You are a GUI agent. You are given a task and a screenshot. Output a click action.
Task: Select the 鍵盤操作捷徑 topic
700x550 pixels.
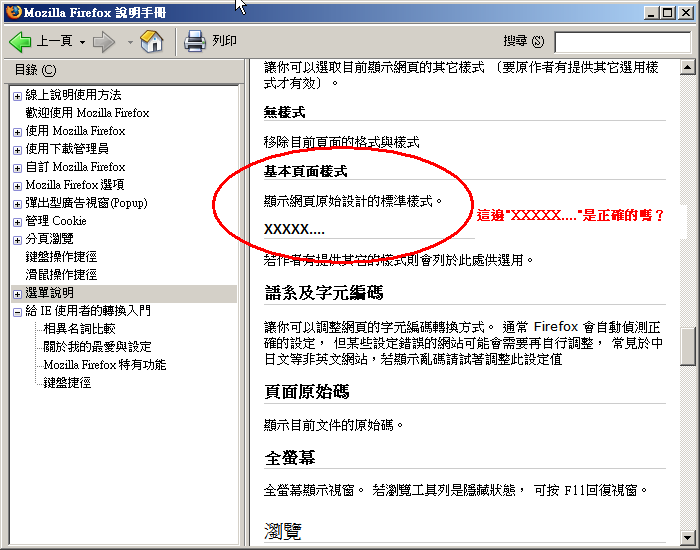(x=61, y=257)
